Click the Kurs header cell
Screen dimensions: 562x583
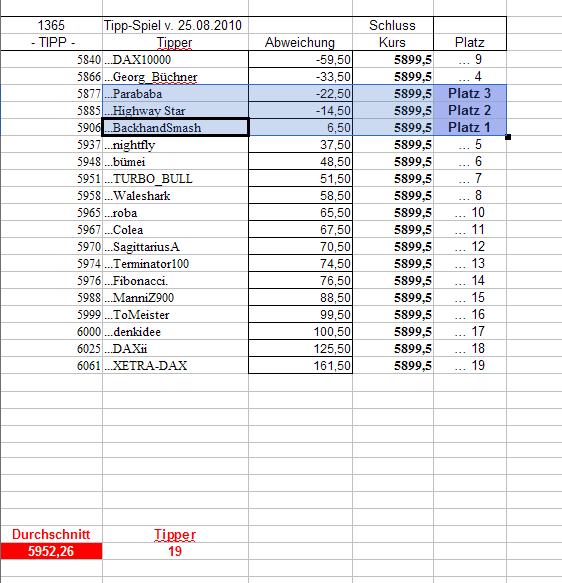393,42
